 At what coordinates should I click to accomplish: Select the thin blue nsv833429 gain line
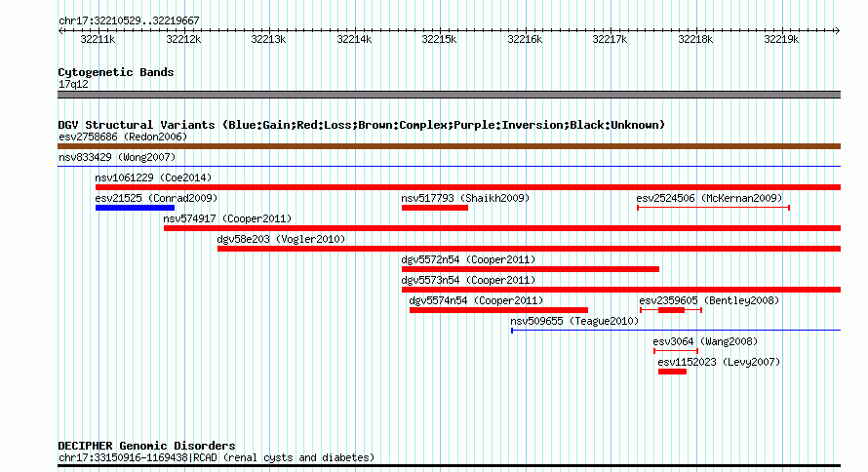tap(449, 167)
